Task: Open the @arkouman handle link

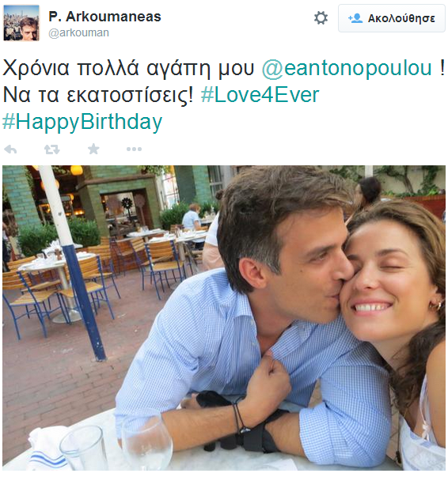Action: 78,32
